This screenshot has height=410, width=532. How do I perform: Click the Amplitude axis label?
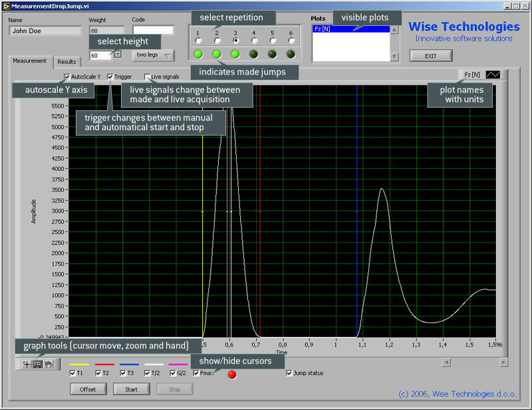(33, 211)
